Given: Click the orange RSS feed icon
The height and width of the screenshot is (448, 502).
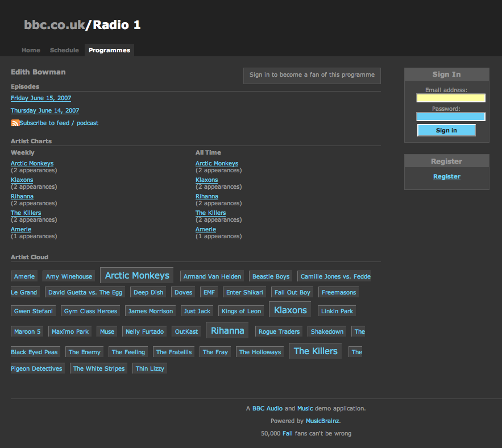Looking at the screenshot, I should point(15,123).
